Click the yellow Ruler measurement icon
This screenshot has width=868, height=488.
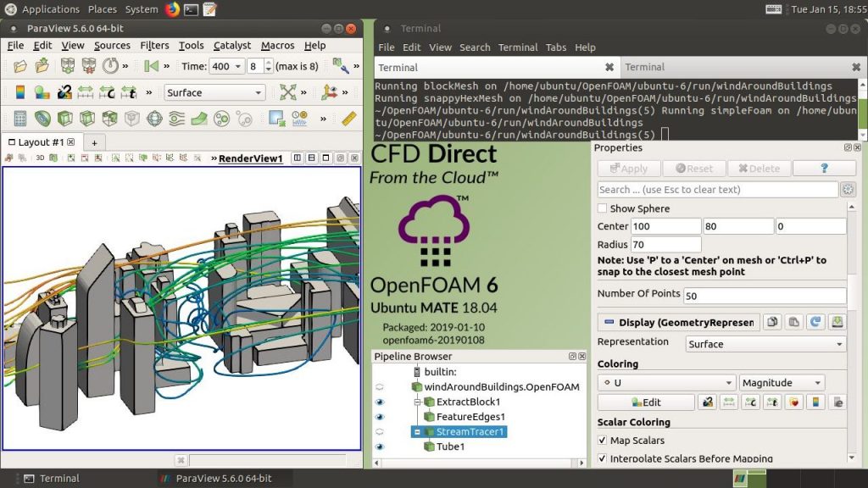pyautogui.click(x=348, y=119)
